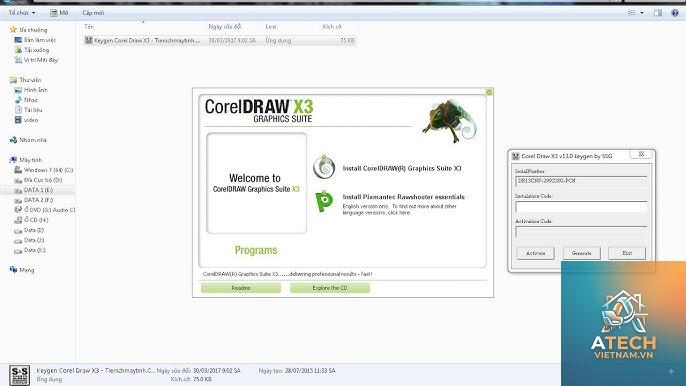Select Thư viện libraries in sidebar
This screenshot has width=686, height=386.
(x=25, y=80)
